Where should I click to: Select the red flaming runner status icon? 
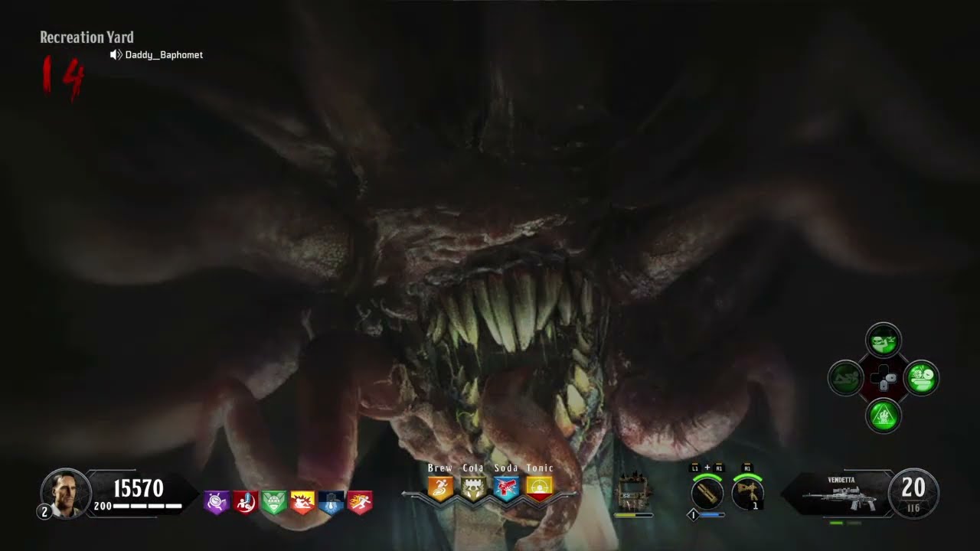pyautogui.click(x=360, y=502)
